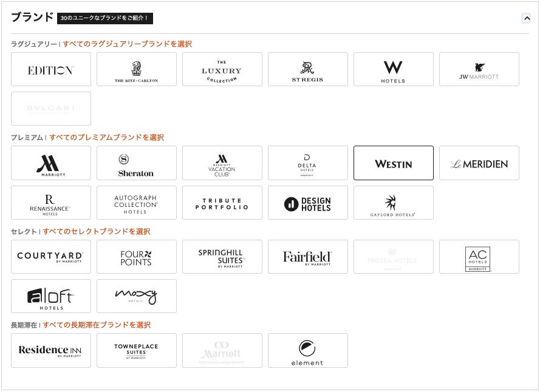Click the 30のユニークなブランドをご紹介 badge
540x392 pixels.
pos(105,18)
